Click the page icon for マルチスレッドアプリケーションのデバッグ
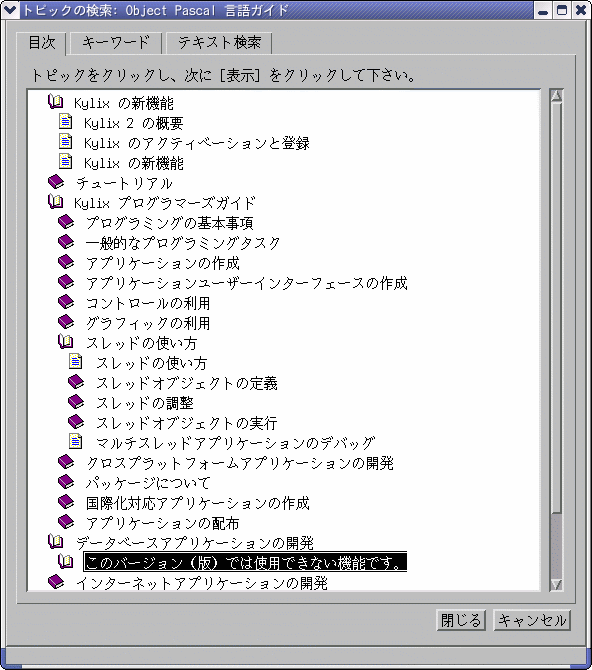This screenshot has width=592, height=670. (x=76, y=441)
